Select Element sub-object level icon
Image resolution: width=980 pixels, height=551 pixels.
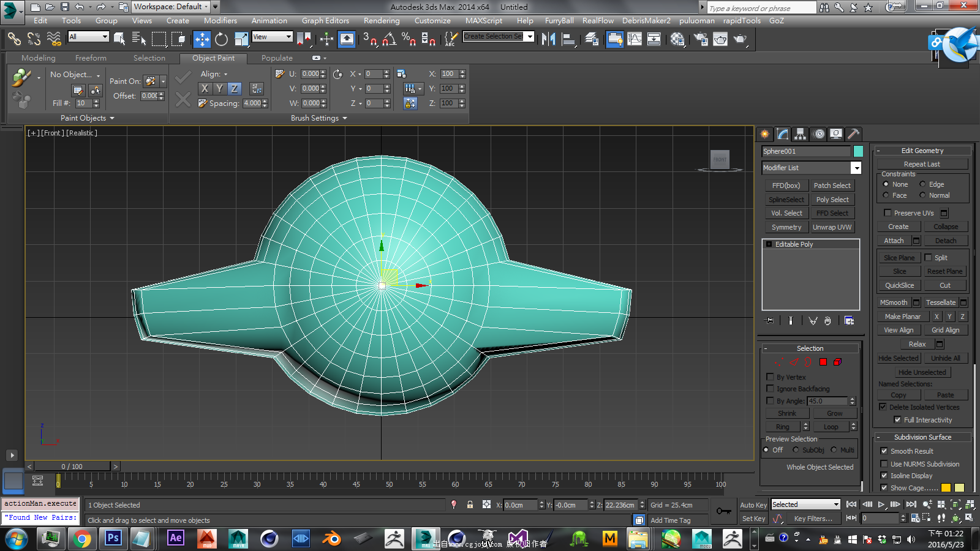click(837, 362)
